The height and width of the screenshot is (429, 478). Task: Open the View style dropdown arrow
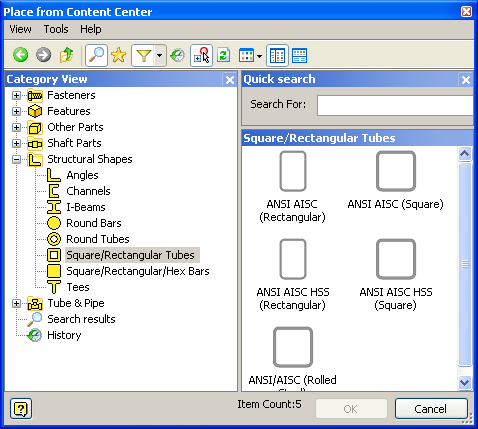pos(259,56)
